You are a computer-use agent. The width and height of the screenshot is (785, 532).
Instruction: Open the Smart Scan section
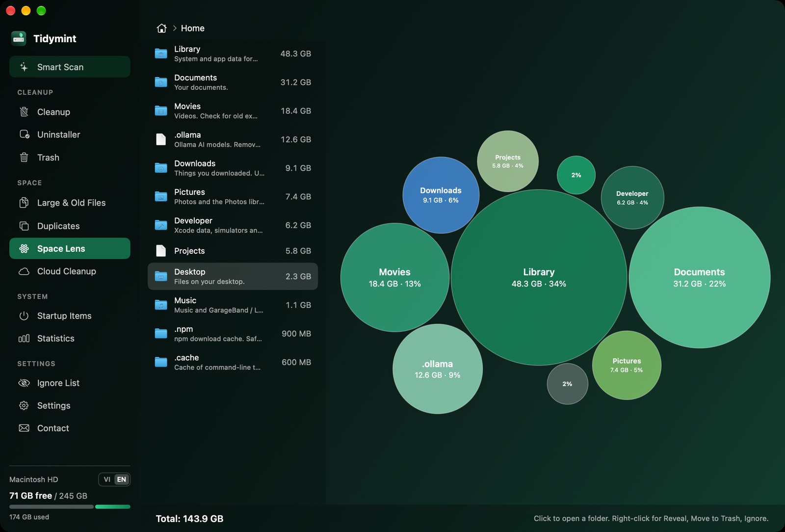click(x=70, y=67)
